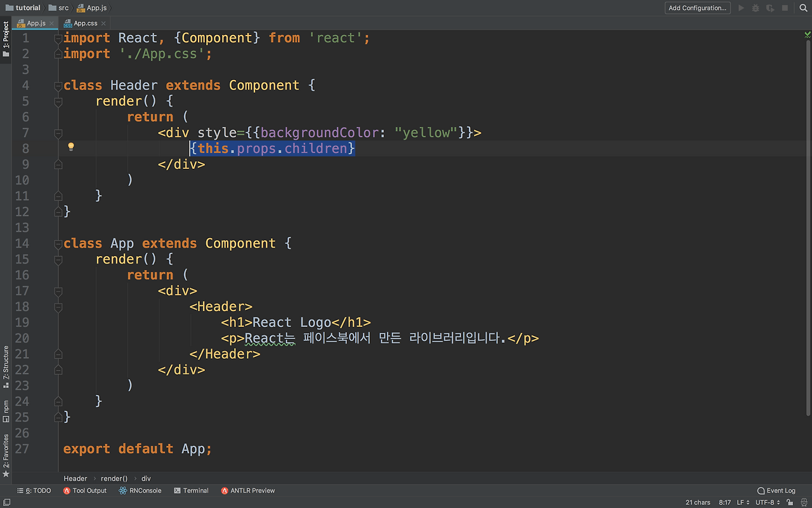Collapse the <Header> tag fold marker on line 18
The height and width of the screenshot is (508, 812).
[58, 307]
